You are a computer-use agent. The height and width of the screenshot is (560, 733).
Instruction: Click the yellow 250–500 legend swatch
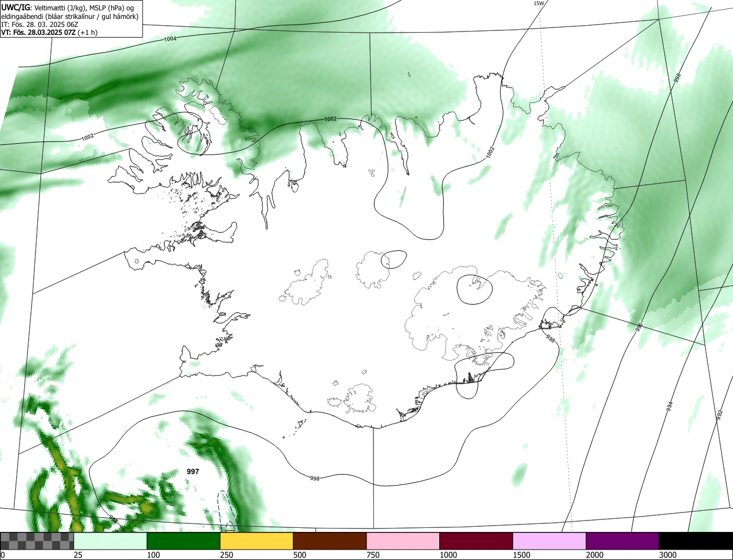point(257,541)
